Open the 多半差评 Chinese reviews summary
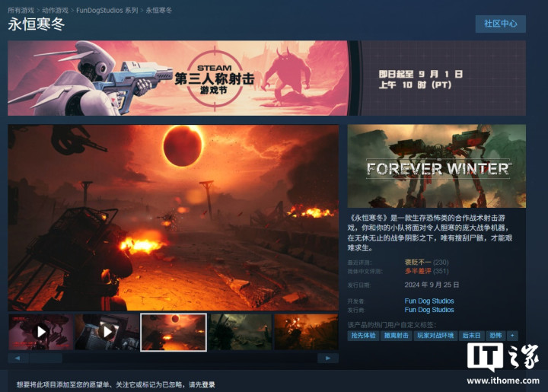548x392 pixels. 418,271
